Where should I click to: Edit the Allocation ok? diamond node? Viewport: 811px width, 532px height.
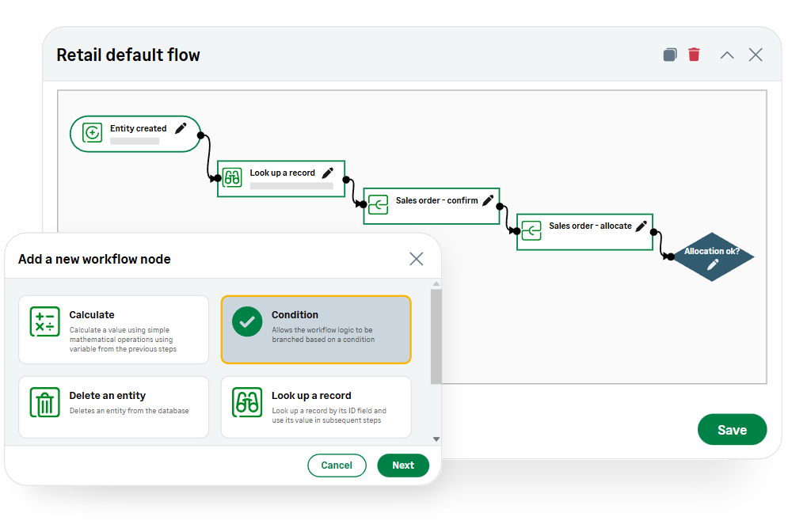(713, 264)
